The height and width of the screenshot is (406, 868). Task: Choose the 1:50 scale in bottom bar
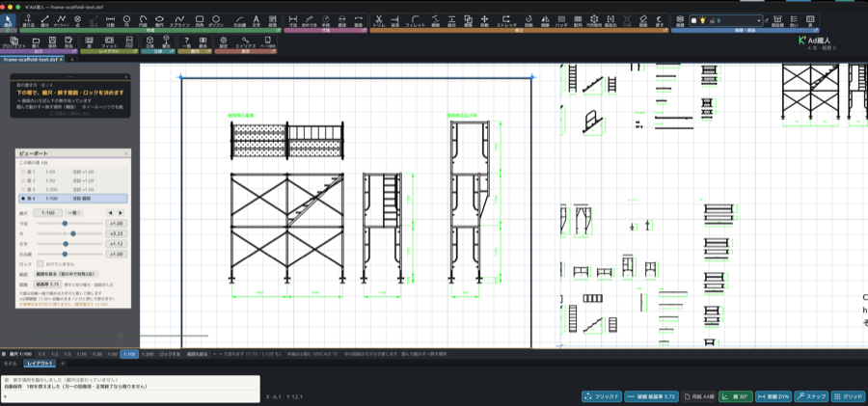coord(113,354)
